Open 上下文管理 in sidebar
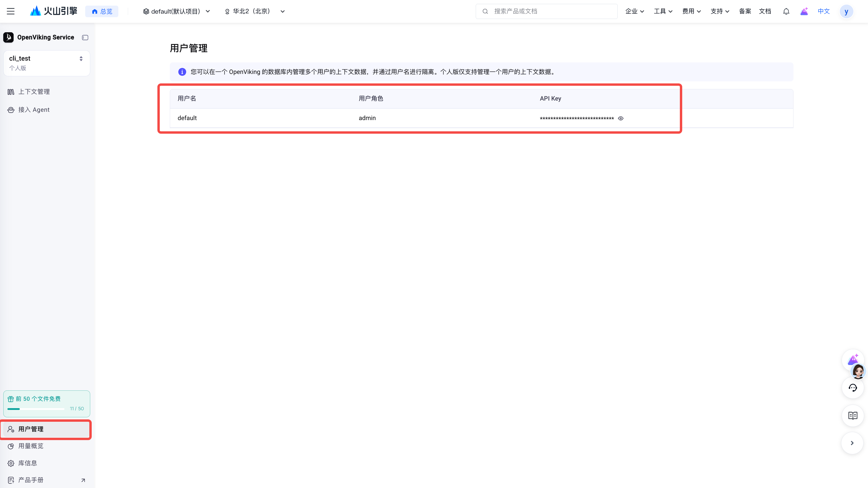Screen dimensions: 868x488 click(46, 92)
